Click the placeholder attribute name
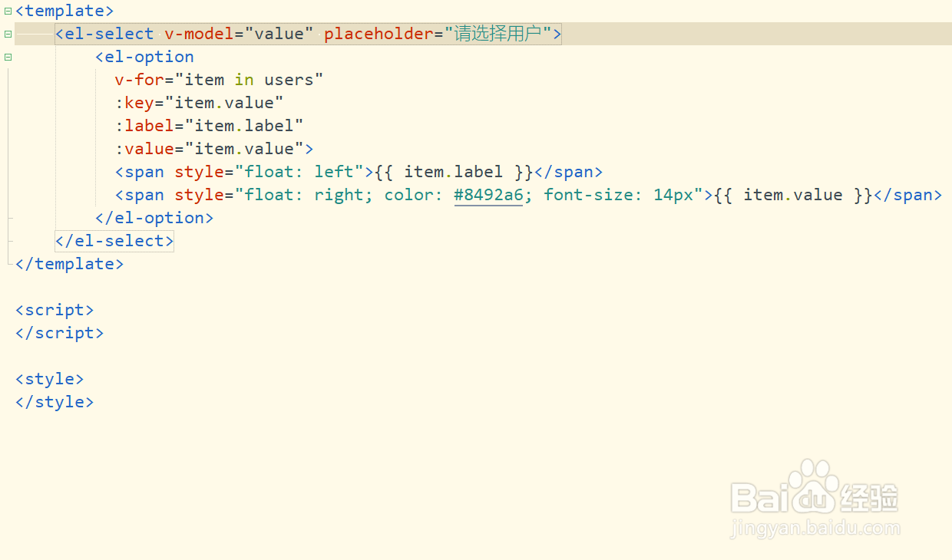The height and width of the screenshot is (560, 952). coord(379,34)
